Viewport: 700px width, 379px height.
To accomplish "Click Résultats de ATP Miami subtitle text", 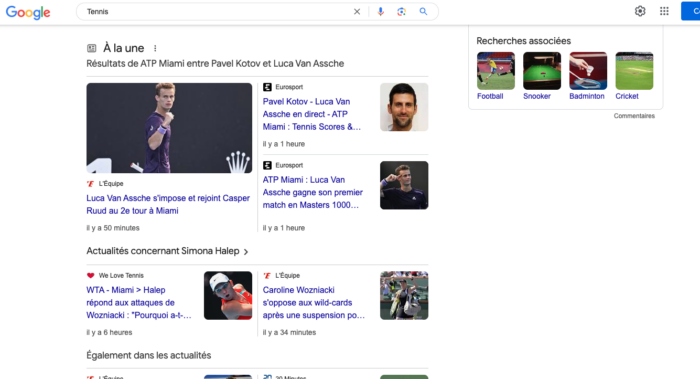I will (215, 63).
